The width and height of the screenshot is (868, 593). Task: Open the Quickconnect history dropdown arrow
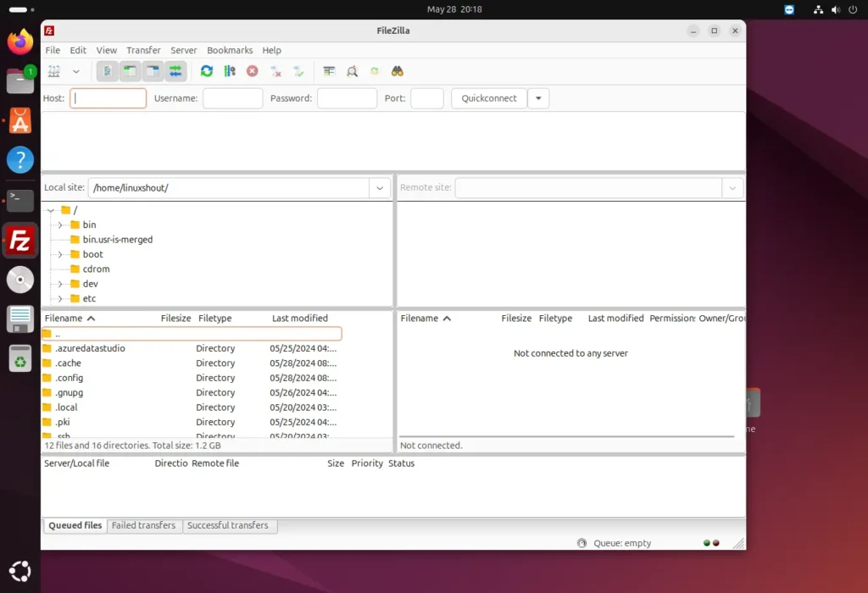(538, 98)
